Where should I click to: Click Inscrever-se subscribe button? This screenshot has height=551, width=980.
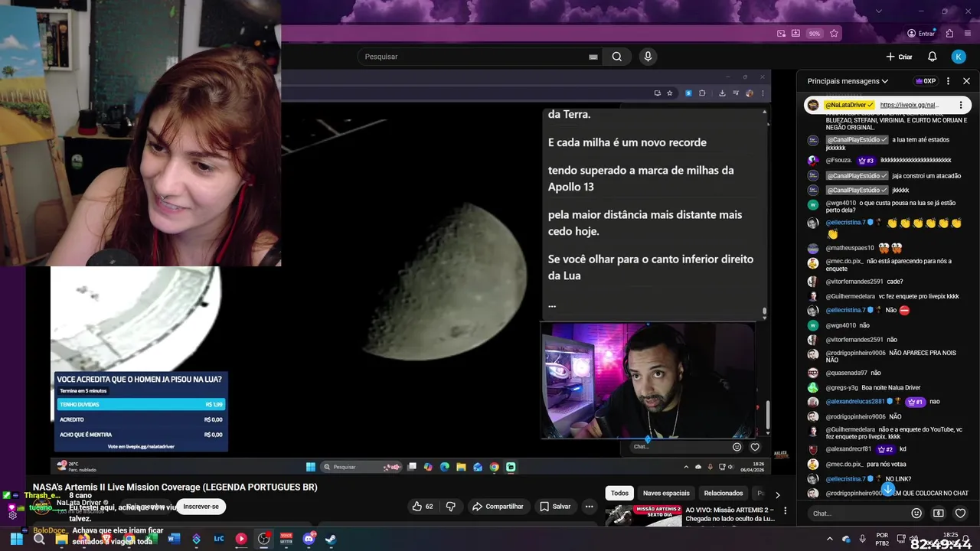[x=201, y=506]
